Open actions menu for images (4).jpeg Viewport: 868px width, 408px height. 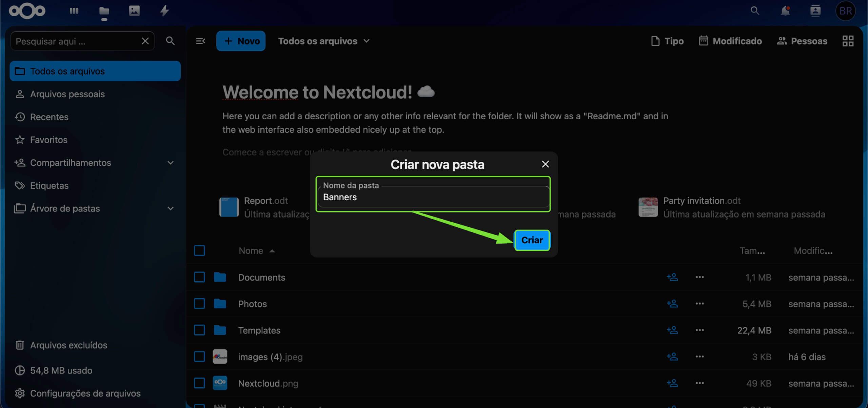coord(699,356)
